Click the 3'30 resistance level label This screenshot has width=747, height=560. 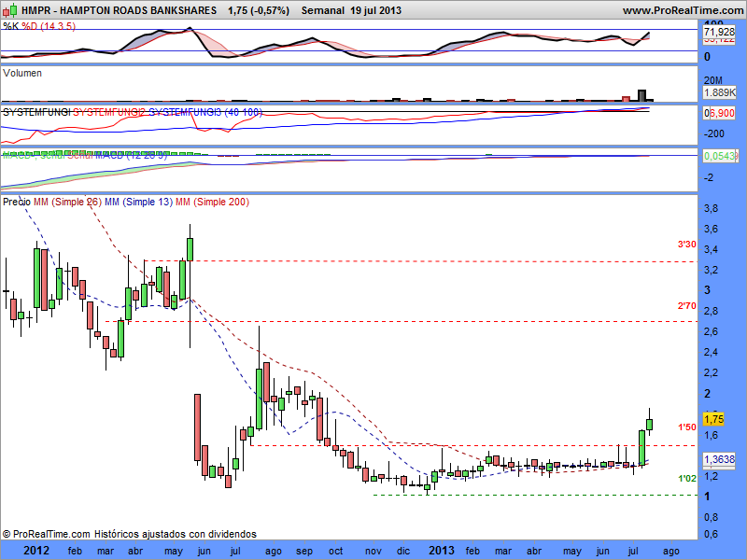click(x=687, y=245)
